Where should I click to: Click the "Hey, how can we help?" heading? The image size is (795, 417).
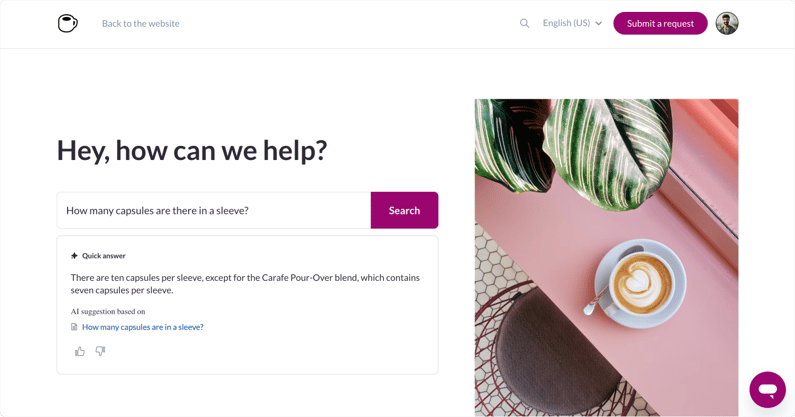click(192, 150)
